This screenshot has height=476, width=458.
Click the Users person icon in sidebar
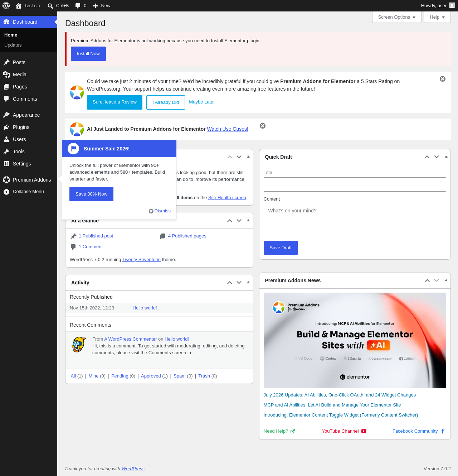click(x=6, y=139)
